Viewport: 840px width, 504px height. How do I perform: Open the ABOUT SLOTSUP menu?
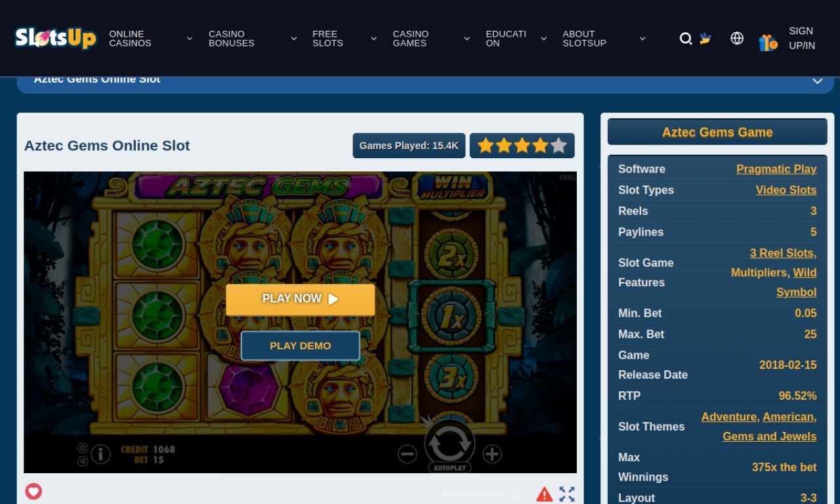(584, 39)
